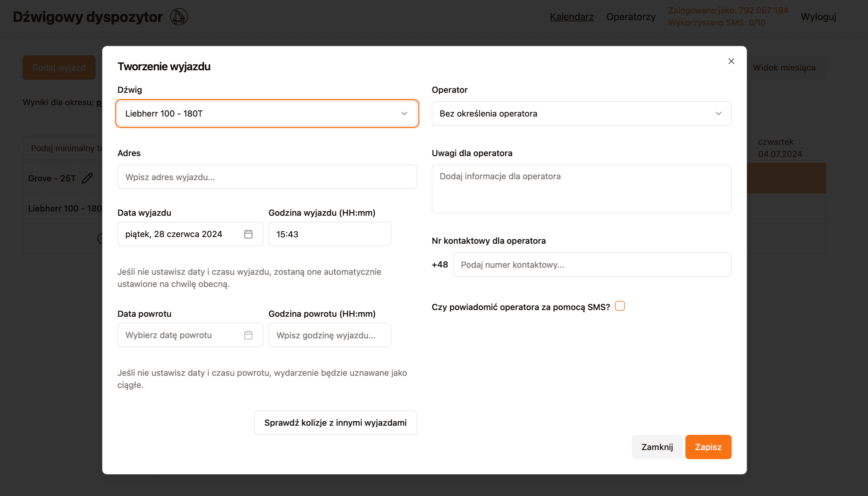Save the trip with Zapisz button

[x=708, y=447]
